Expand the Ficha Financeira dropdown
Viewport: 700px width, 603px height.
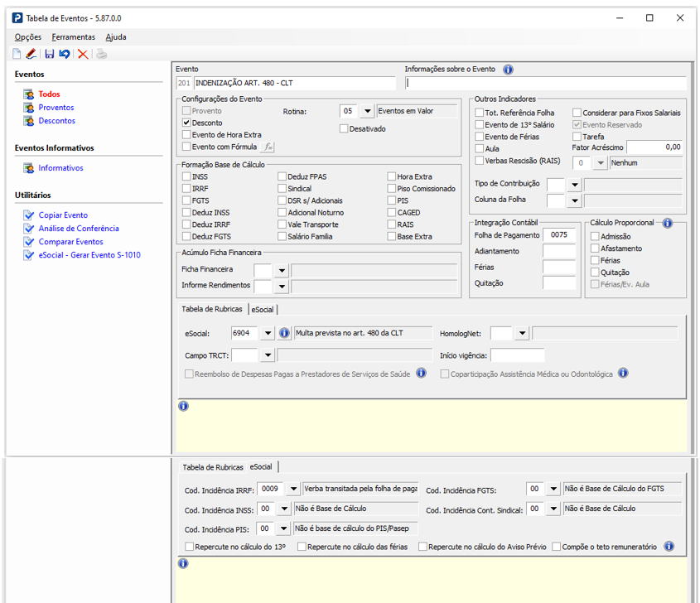[282, 270]
